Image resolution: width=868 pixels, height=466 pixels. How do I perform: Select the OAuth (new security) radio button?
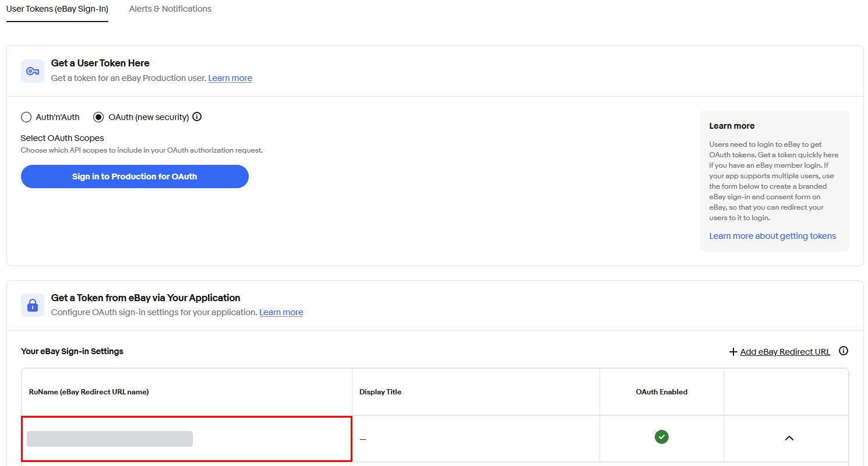(x=99, y=117)
